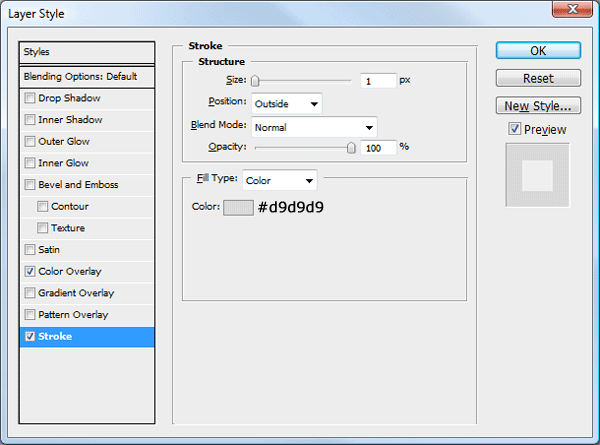Screen dimensions: 600x445
Task: Select the Pattern Overlay style label
Action: tap(73, 315)
